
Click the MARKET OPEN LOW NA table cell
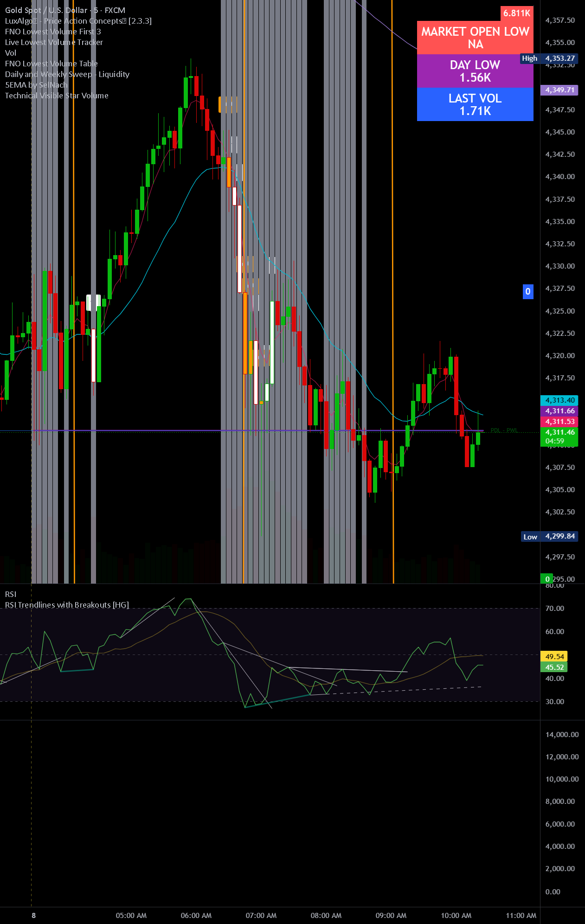tap(475, 38)
